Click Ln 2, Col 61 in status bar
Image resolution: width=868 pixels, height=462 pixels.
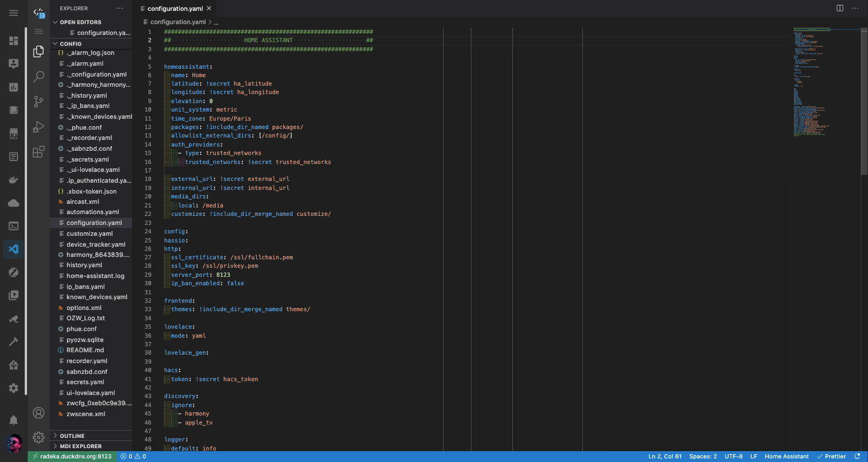665,457
